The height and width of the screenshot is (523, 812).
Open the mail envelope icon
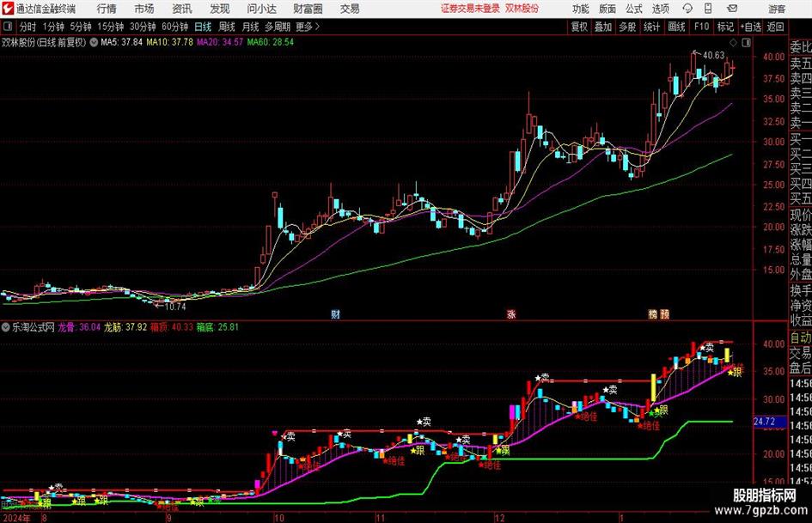pos(732,9)
